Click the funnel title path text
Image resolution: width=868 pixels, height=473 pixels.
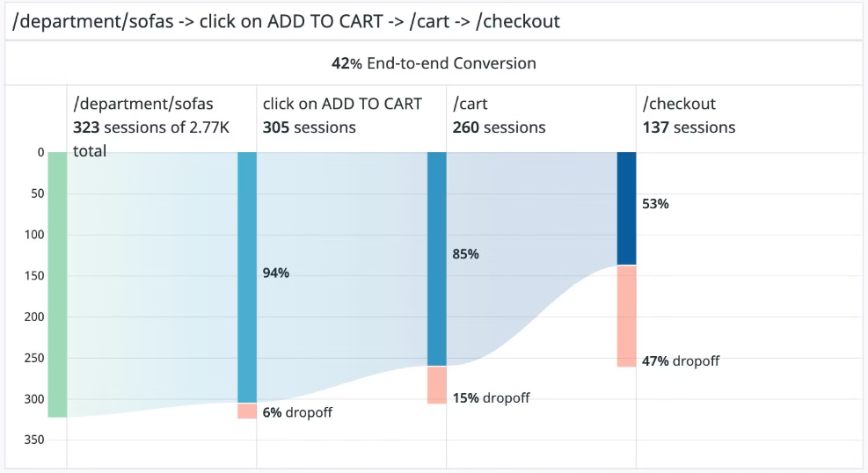click(x=286, y=22)
